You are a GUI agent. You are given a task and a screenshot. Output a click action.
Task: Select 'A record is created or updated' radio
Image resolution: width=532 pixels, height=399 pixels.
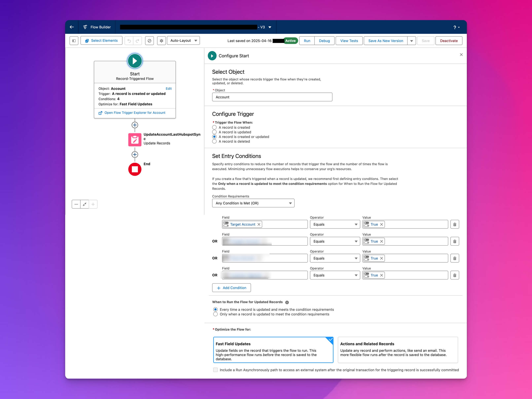pos(214,137)
